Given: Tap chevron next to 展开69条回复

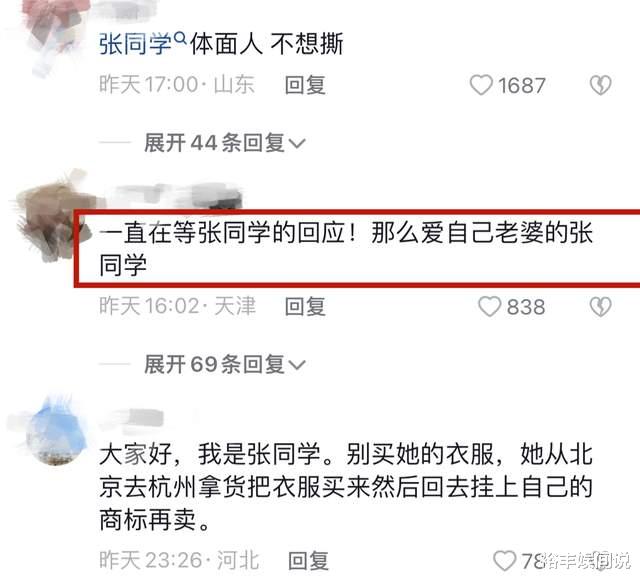Looking at the screenshot, I should 297,365.
